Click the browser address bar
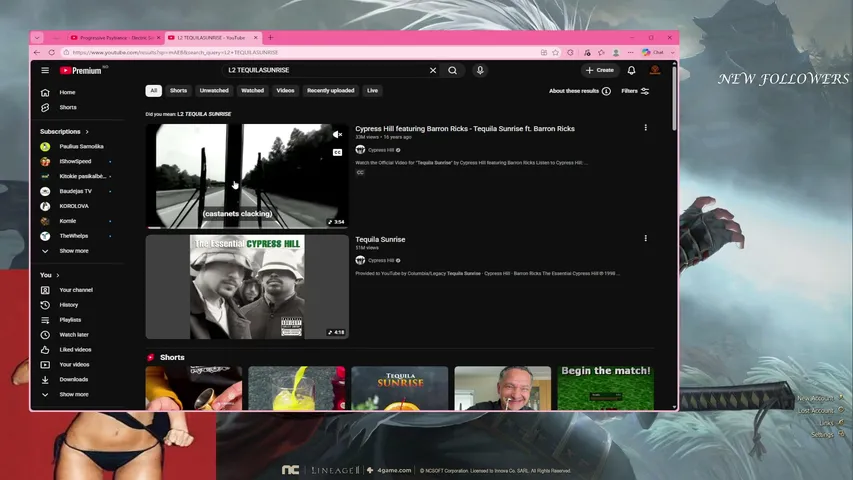 coord(299,53)
